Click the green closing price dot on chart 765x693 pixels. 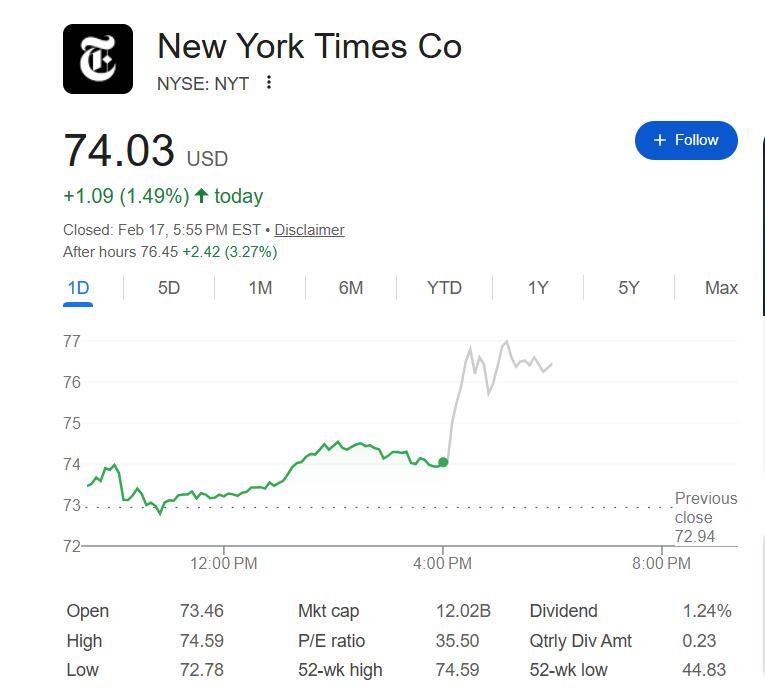443,462
